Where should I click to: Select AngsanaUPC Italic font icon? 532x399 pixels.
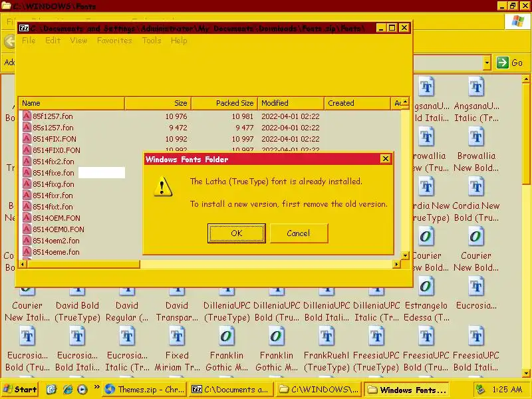click(476, 87)
